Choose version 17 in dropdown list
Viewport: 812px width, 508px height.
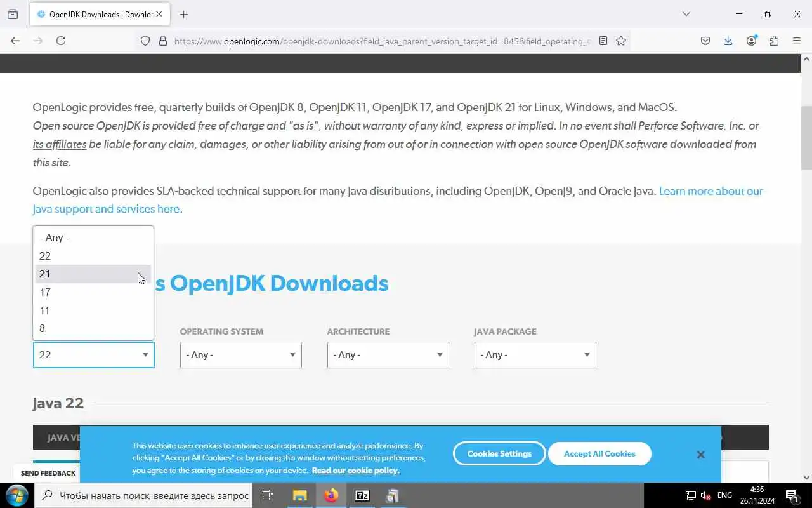tap(93, 292)
